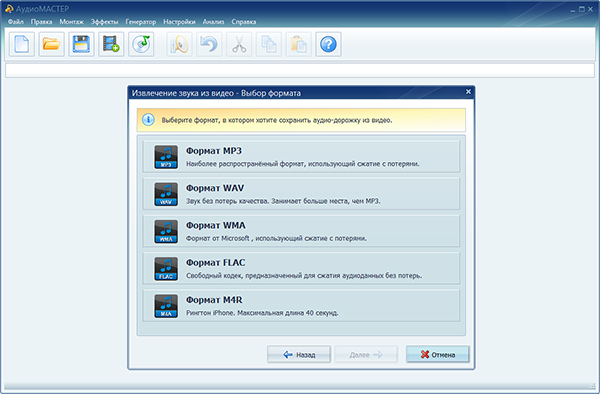Image resolution: width=600 pixels, height=394 pixels.
Task: Click the Copy documents icon
Action: (x=269, y=44)
